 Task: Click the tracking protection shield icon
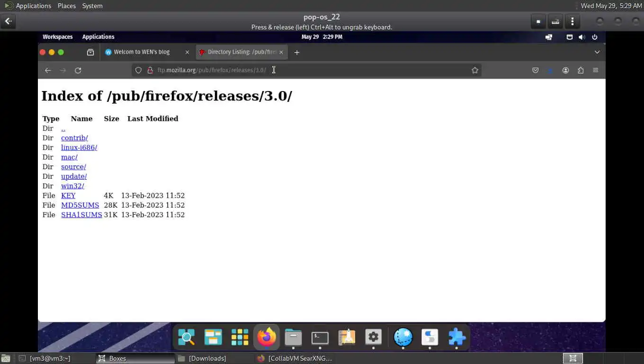click(x=138, y=70)
